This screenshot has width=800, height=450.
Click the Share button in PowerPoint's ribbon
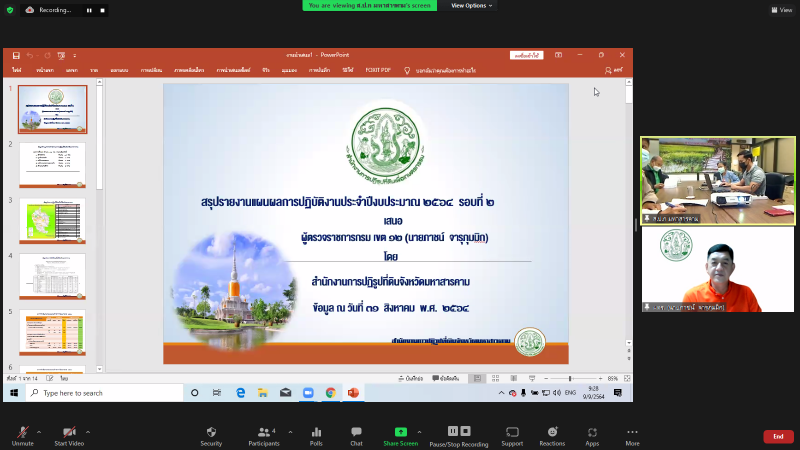click(613, 70)
